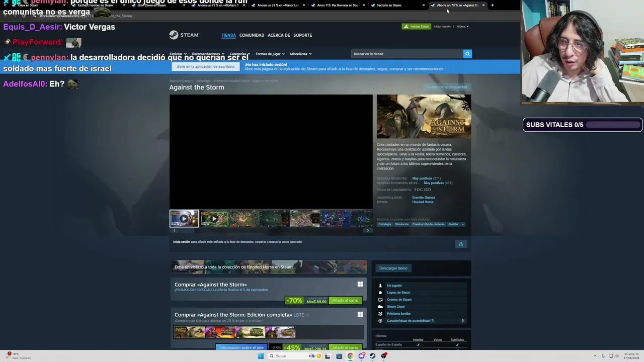644x362 pixels.
Task: Click the Iniciar sesión link in the header
Action: [x=442, y=26]
